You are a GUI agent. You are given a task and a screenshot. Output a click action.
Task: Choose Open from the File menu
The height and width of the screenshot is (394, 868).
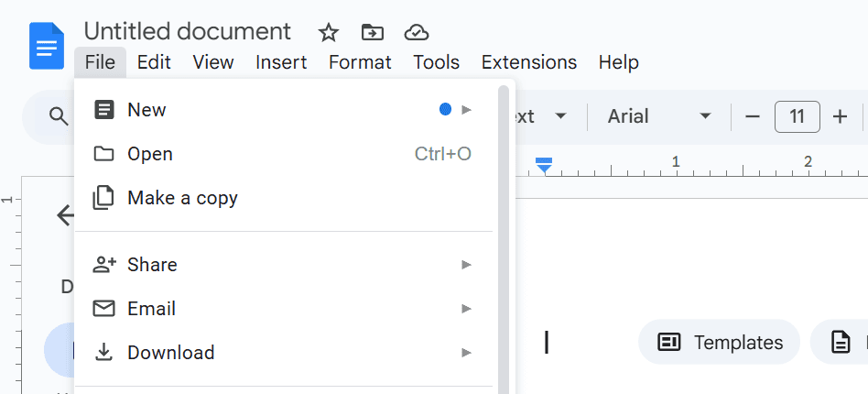pos(284,154)
